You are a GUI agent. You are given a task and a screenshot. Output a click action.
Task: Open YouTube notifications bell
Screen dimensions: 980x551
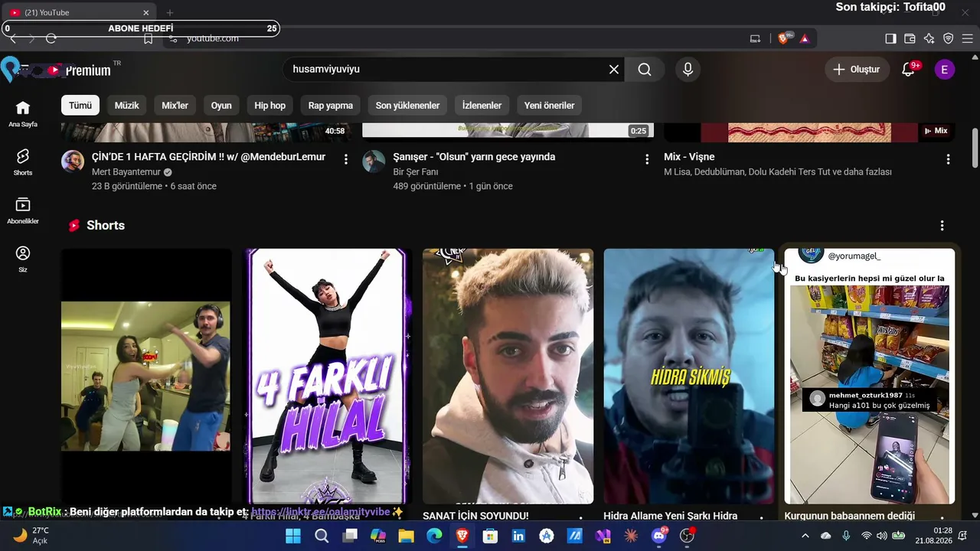tap(908, 70)
